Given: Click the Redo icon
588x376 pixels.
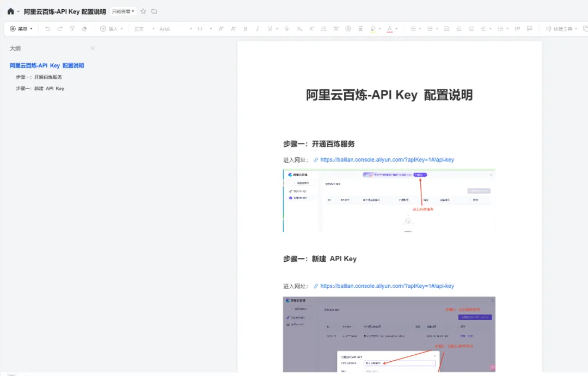Looking at the screenshot, I should (59, 28).
